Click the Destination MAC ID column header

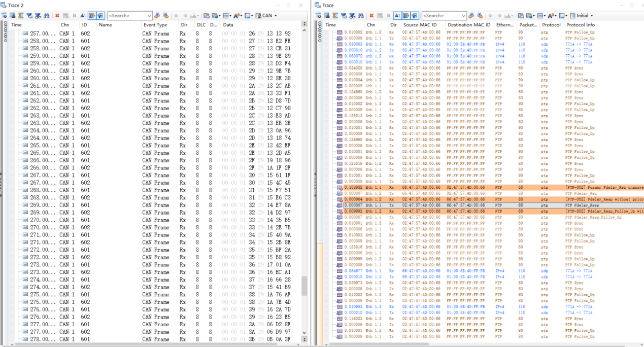(x=468, y=25)
